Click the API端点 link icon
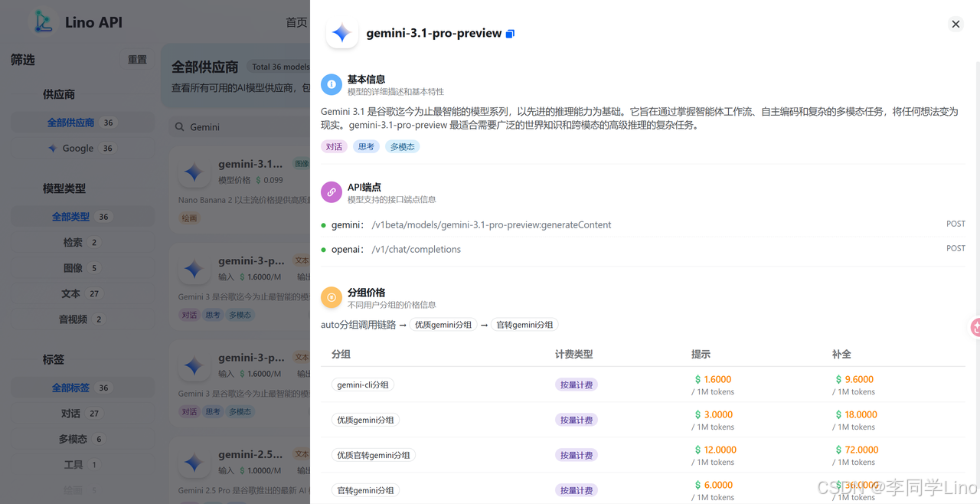 click(332, 192)
